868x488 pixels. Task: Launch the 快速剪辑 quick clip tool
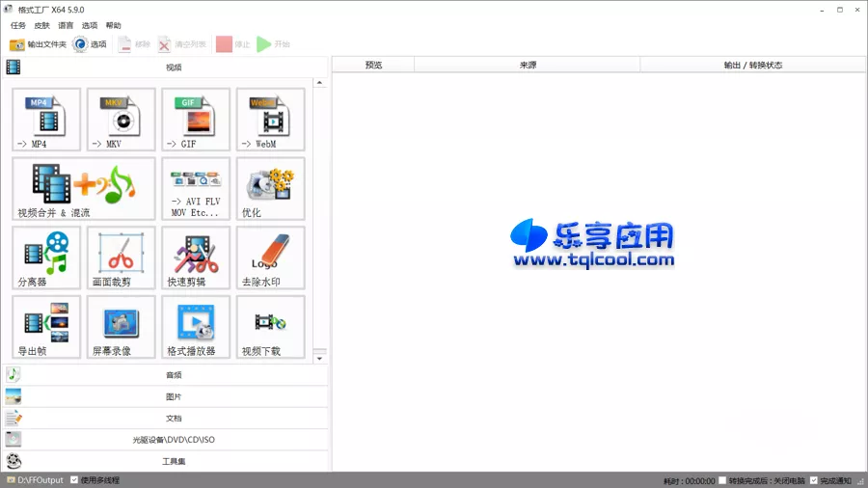click(x=196, y=258)
